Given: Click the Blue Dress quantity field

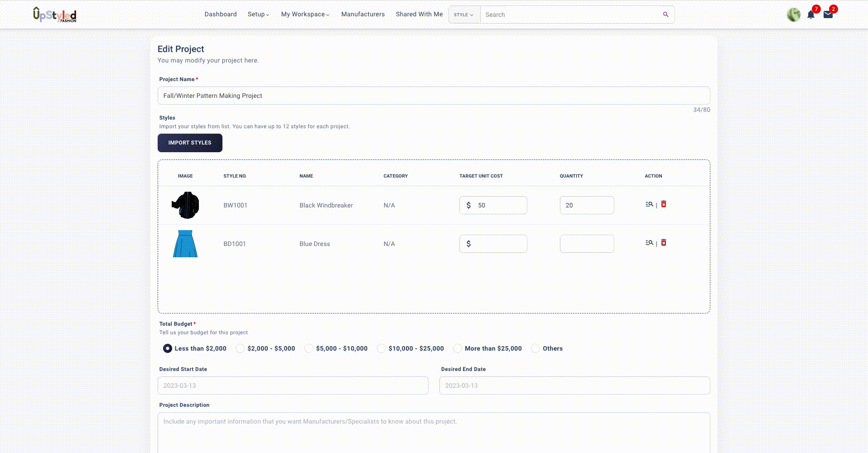Looking at the screenshot, I should pos(587,244).
